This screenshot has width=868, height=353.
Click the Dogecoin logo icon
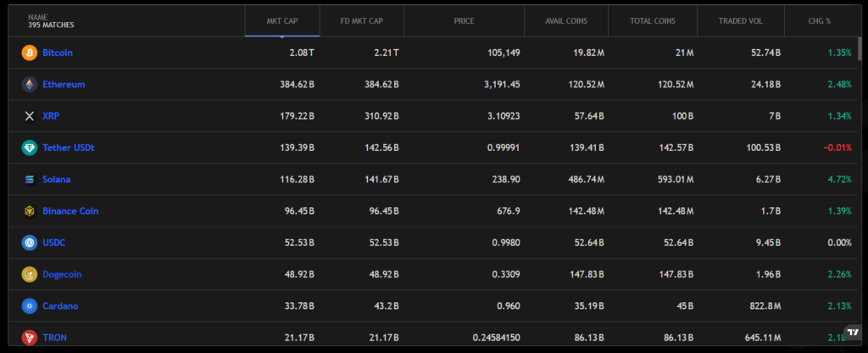[x=30, y=274]
